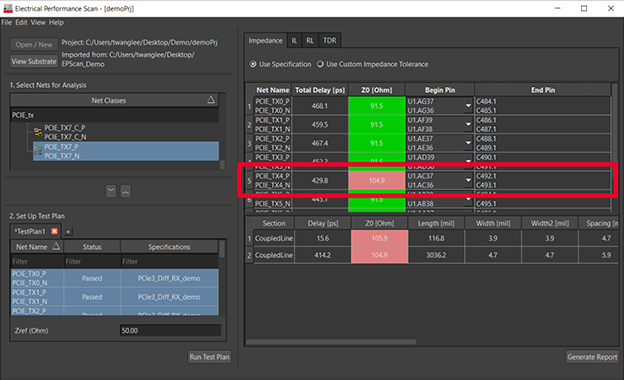Select the Use Specification radio button
Viewport: 624px width, 380px height.
tap(253, 64)
